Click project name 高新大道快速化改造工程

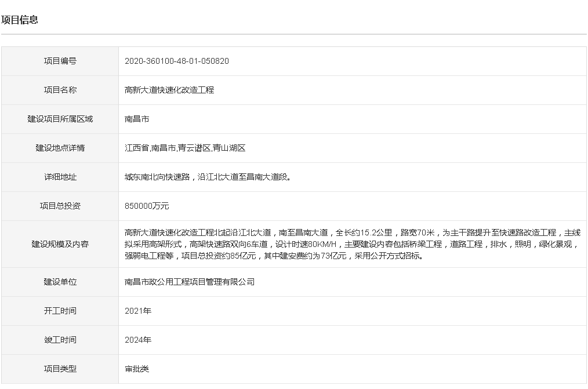[x=169, y=90]
